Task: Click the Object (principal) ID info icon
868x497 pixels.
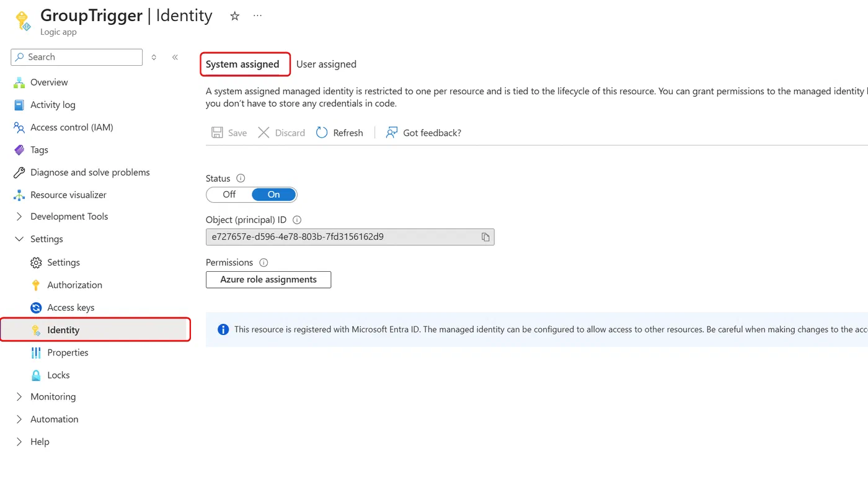Action: (297, 220)
